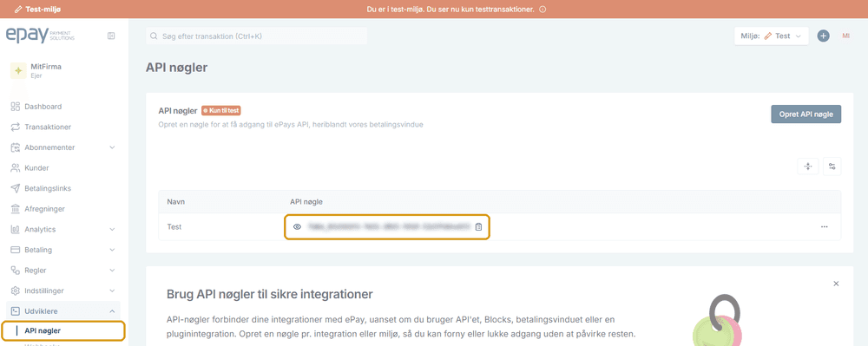
Task: Click the epay logo
Action: (40, 35)
